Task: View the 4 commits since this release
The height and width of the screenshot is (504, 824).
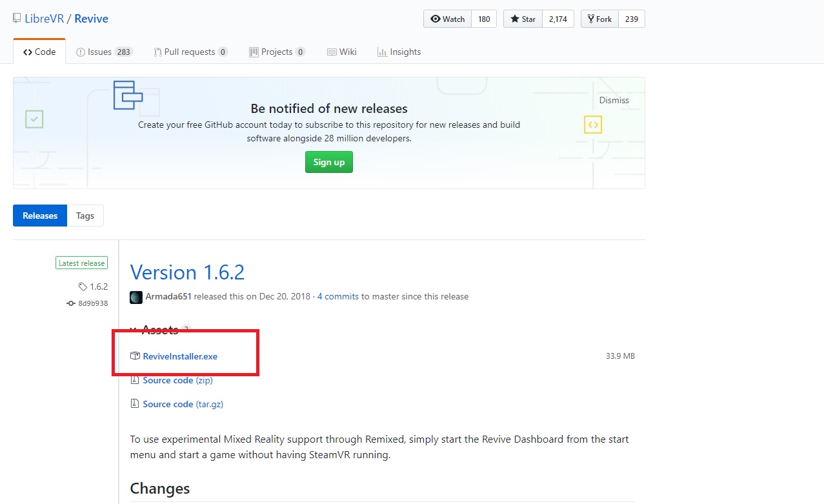Action: pos(337,297)
